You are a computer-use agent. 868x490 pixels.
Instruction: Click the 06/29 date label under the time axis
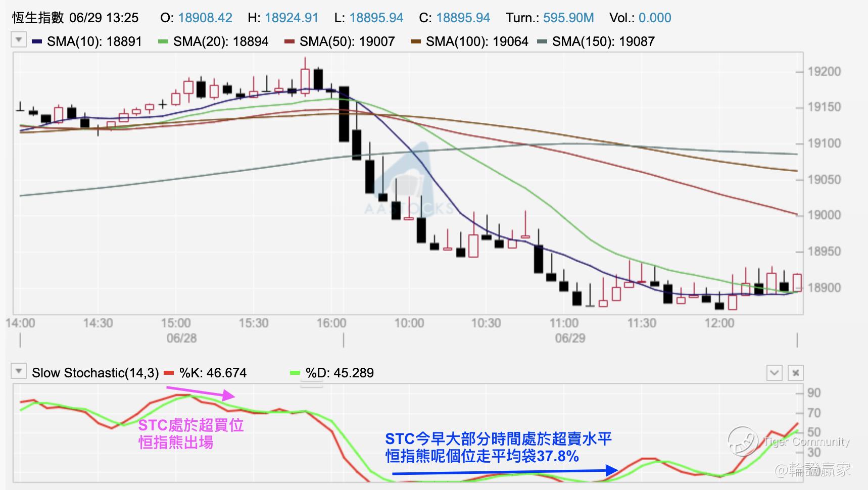click(570, 338)
